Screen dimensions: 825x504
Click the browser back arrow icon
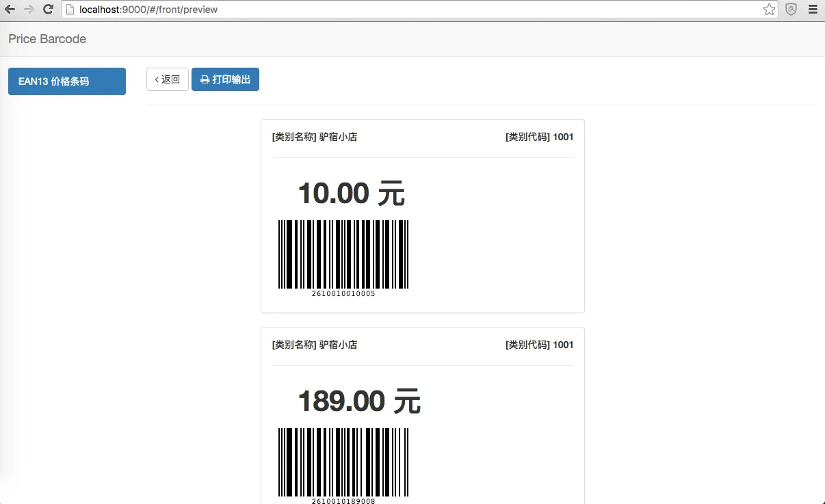tap(9, 10)
